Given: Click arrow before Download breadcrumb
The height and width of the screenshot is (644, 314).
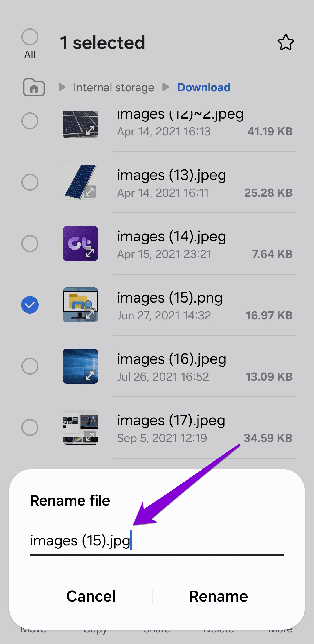Looking at the screenshot, I should point(166,87).
